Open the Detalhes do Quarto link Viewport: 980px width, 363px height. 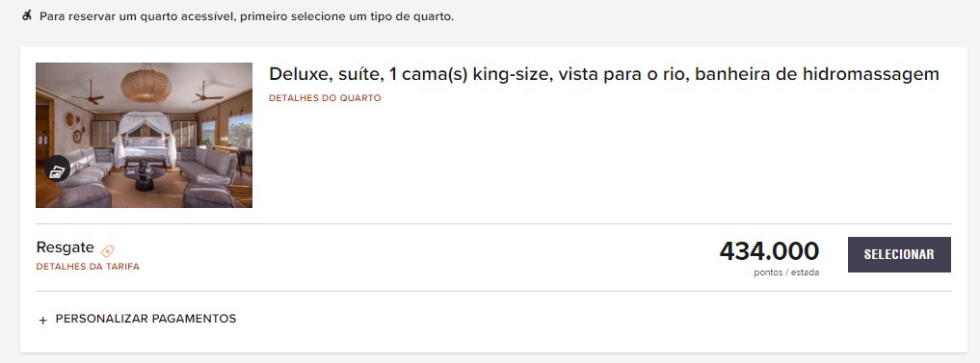[325, 98]
